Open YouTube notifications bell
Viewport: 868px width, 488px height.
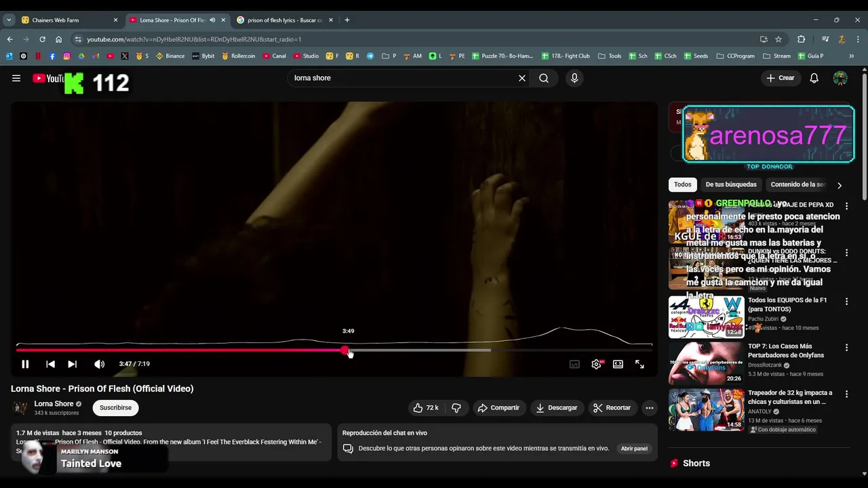click(x=814, y=78)
